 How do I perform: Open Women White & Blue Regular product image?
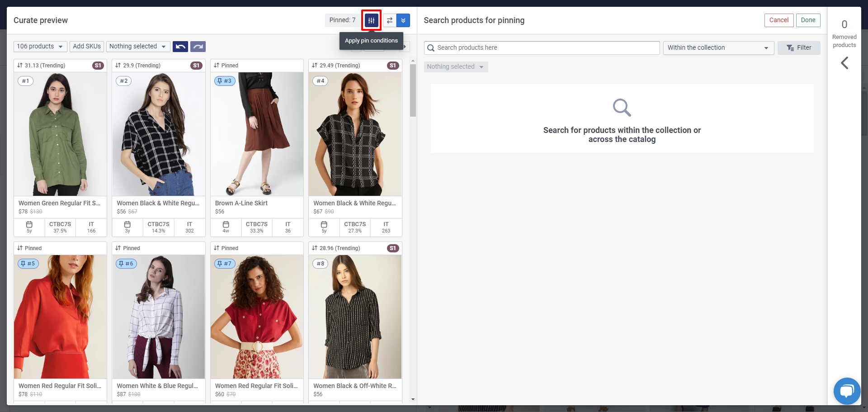[159, 317]
